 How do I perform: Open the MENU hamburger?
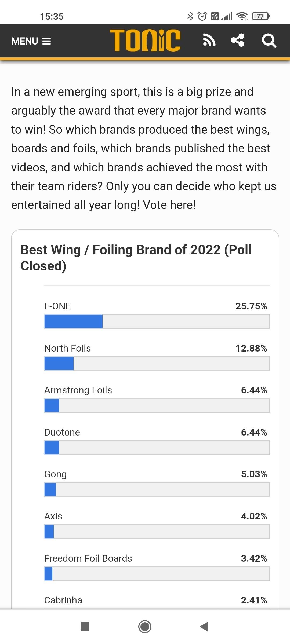(31, 41)
